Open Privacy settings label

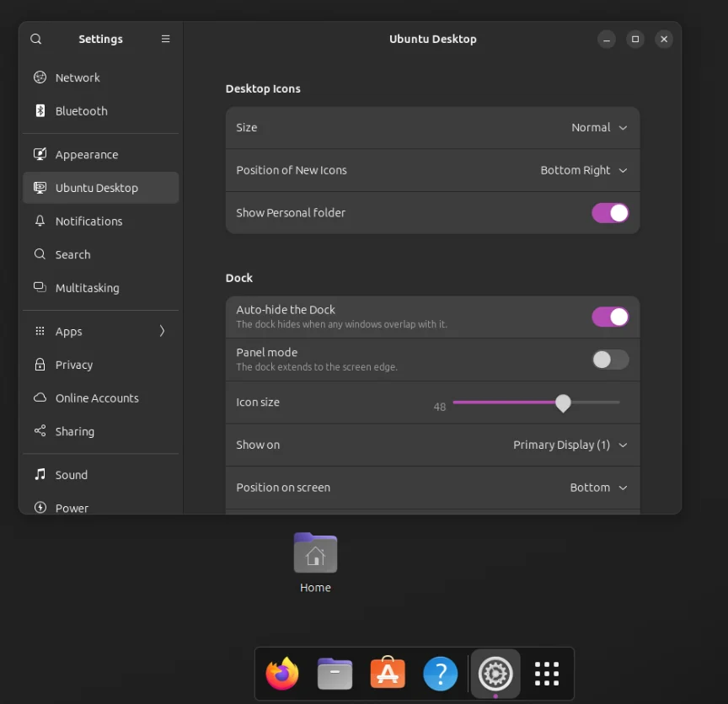coord(74,365)
